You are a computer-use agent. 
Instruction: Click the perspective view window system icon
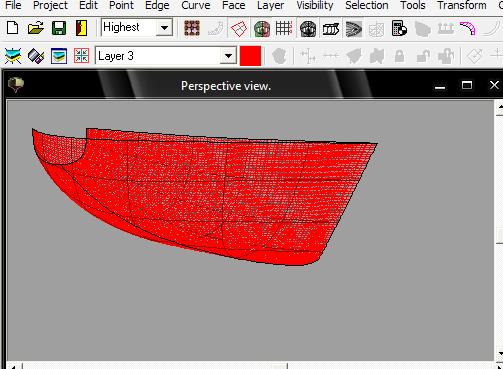click(16, 84)
